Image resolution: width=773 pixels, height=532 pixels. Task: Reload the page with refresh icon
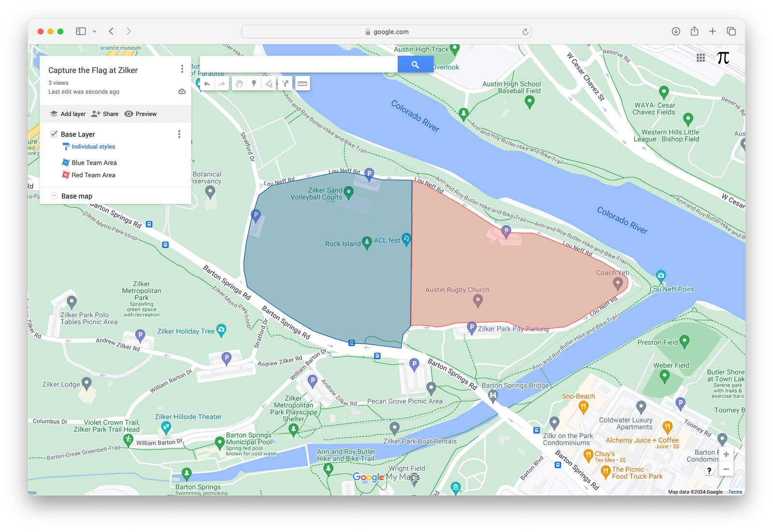[x=525, y=32]
